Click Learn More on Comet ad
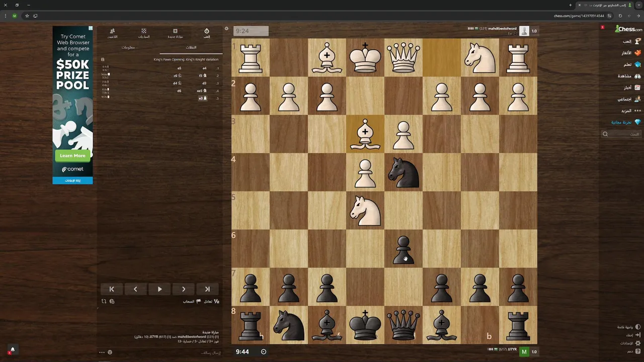 pyautogui.click(x=72, y=155)
